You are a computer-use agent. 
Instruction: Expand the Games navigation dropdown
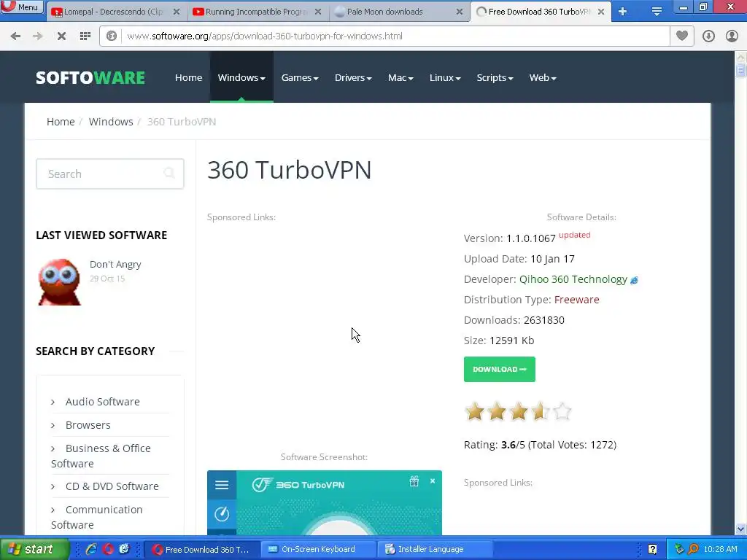(300, 77)
